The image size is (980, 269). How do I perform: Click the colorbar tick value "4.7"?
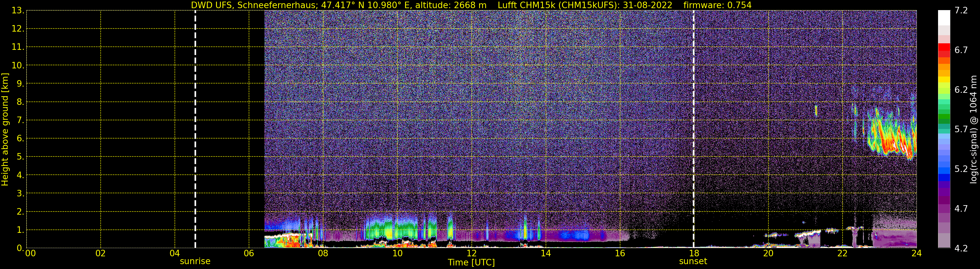point(960,208)
